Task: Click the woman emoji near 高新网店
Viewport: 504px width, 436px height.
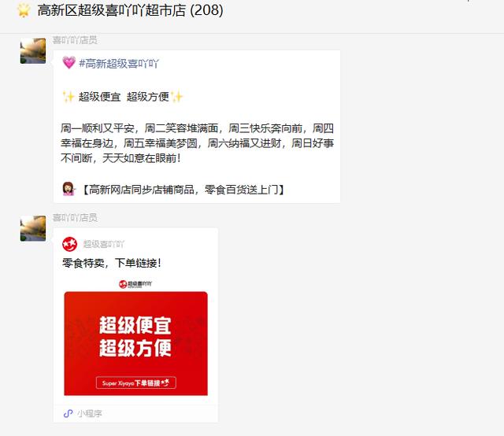Action: tap(69, 189)
